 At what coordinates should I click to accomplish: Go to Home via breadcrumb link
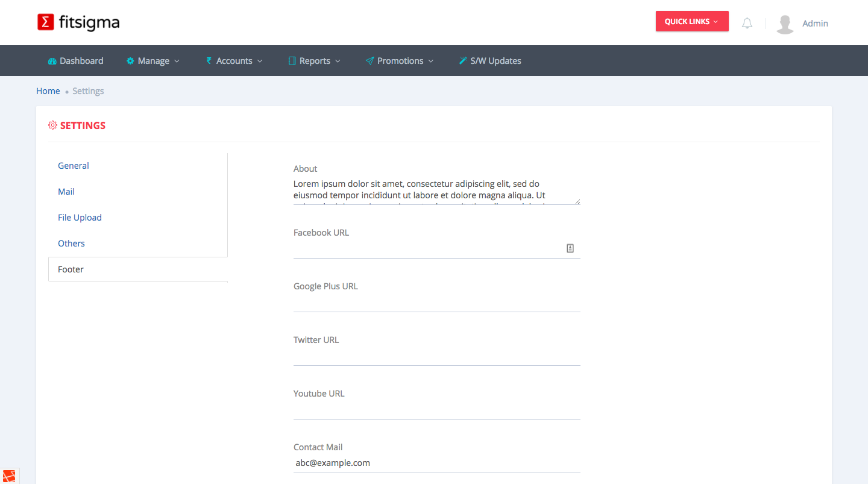[x=48, y=91]
